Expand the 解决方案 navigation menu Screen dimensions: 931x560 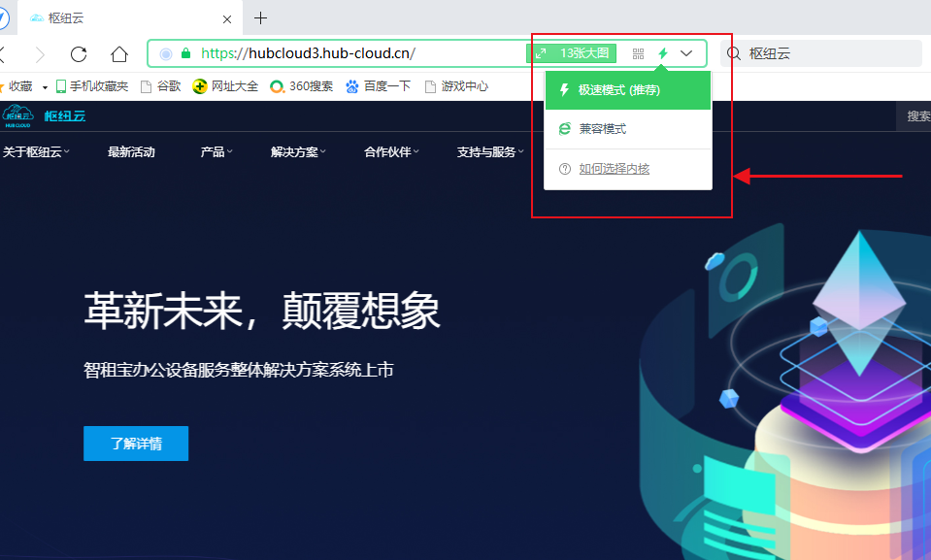[x=298, y=152]
